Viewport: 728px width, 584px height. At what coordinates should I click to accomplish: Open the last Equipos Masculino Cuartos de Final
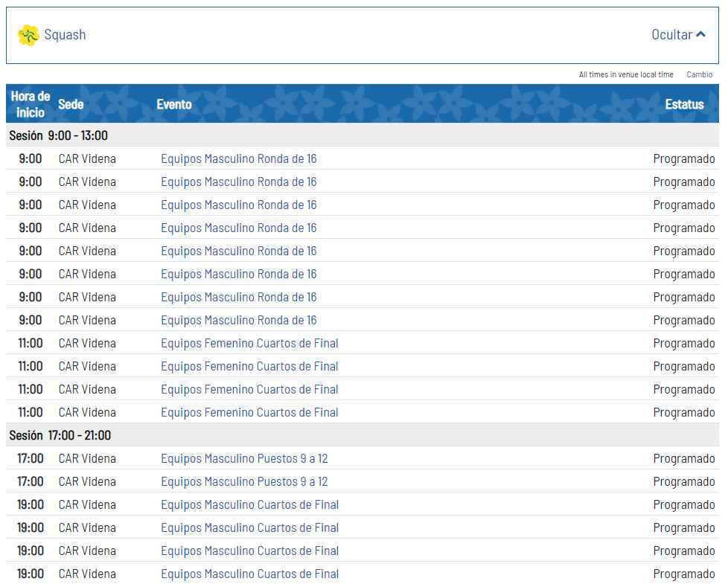click(249, 574)
